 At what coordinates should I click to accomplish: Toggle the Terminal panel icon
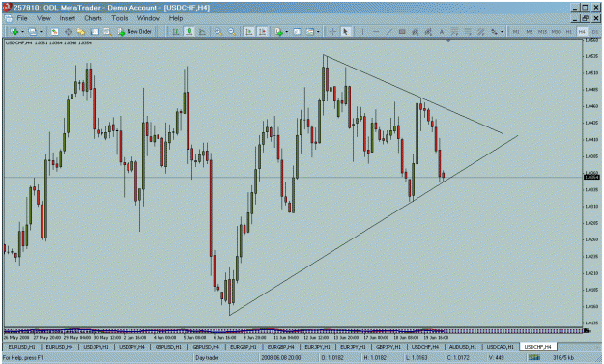(x=94, y=32)
